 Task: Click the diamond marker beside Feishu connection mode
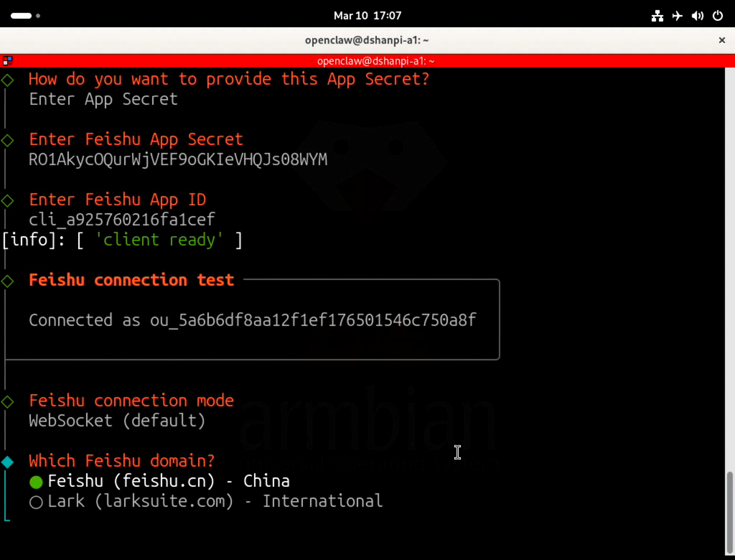pyautogui.click(x=7, y=402)
